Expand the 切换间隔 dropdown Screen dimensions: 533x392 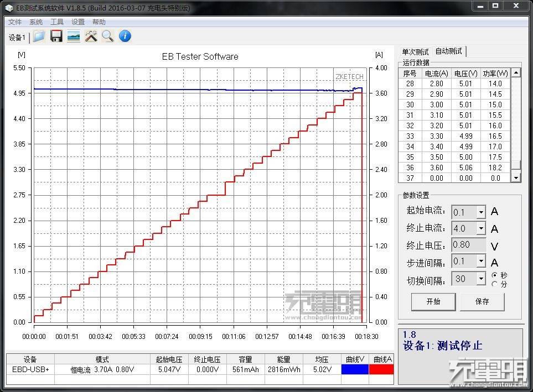(x=482, y=279)
